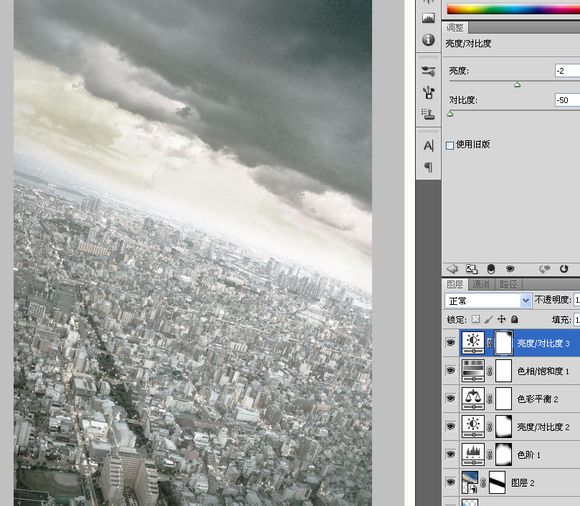Click the expanded view switch icon
The height and width of the screenshot is (506, 580).
[471, 269]
